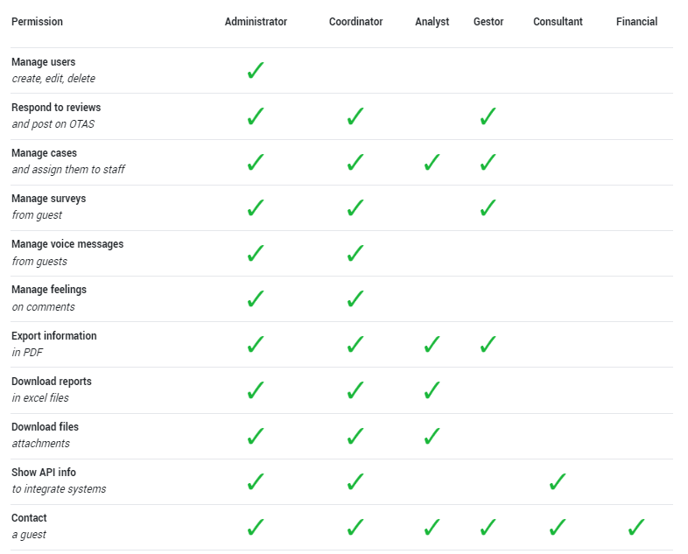Click the Financial column header
Screen dimensions: 688x554
coord(637,21)
